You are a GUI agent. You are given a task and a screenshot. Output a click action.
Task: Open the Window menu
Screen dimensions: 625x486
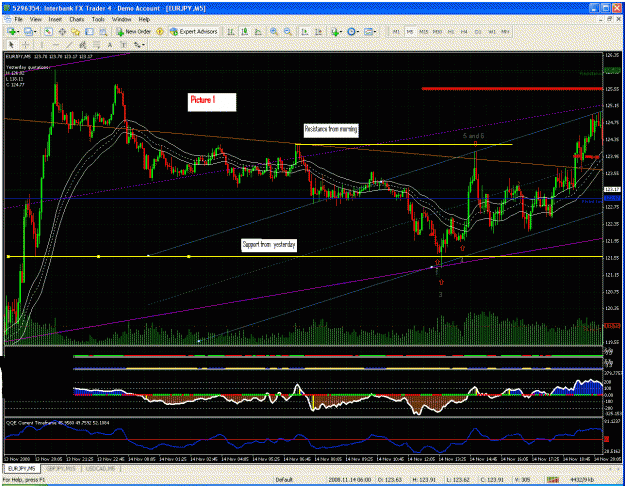point(121,19)
